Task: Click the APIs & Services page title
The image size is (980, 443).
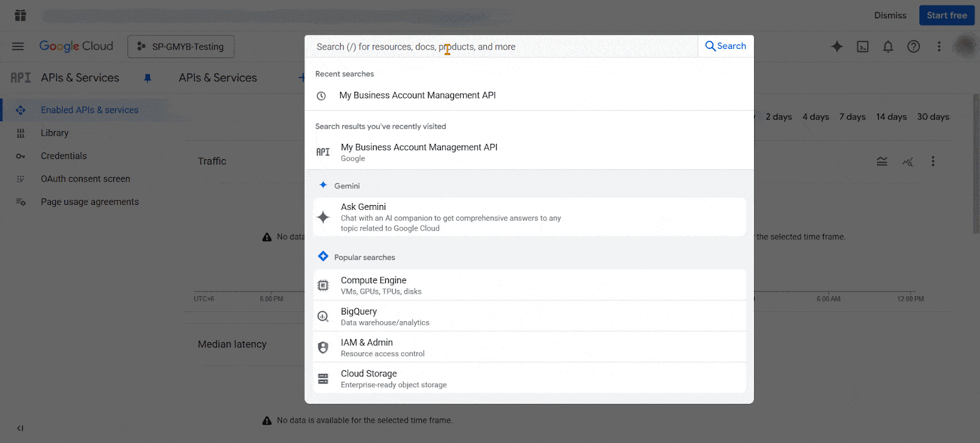Action: coord(218,78)
